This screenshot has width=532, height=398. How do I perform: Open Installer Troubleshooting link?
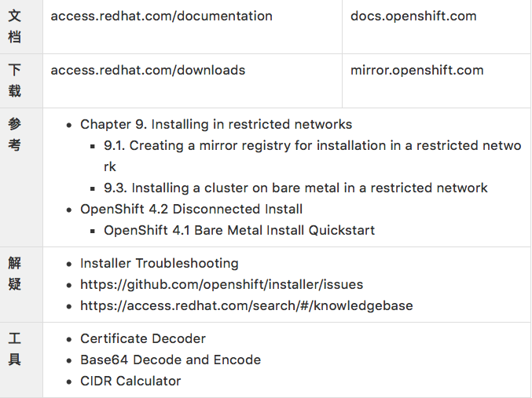click(x=160, y=264)
